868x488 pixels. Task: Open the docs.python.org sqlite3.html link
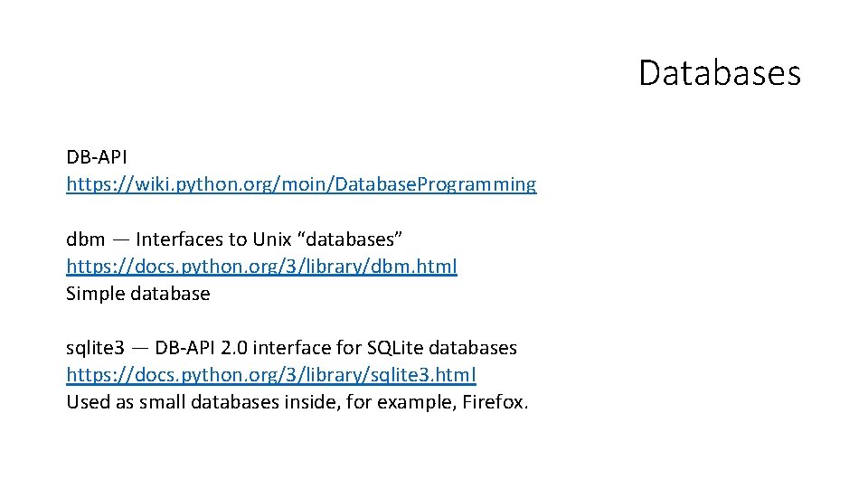click(270, 374)
